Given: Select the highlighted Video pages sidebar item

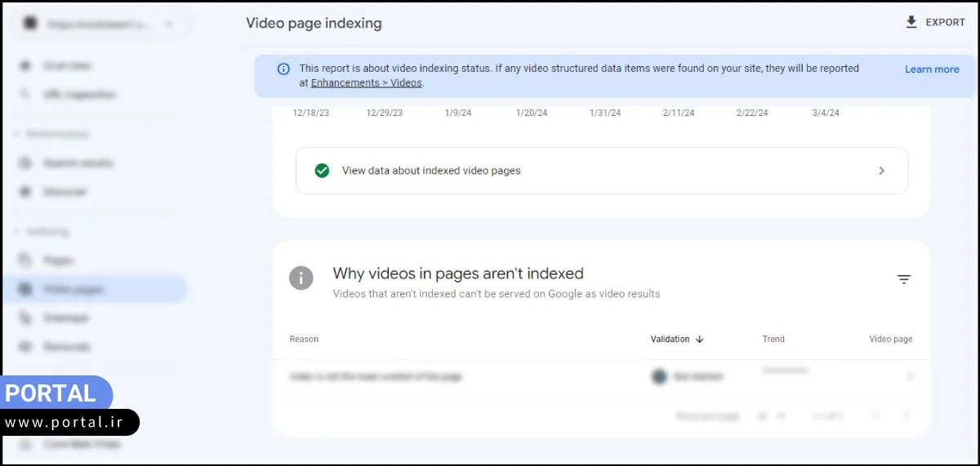Looking at the screenshot, I should (94, 289).
